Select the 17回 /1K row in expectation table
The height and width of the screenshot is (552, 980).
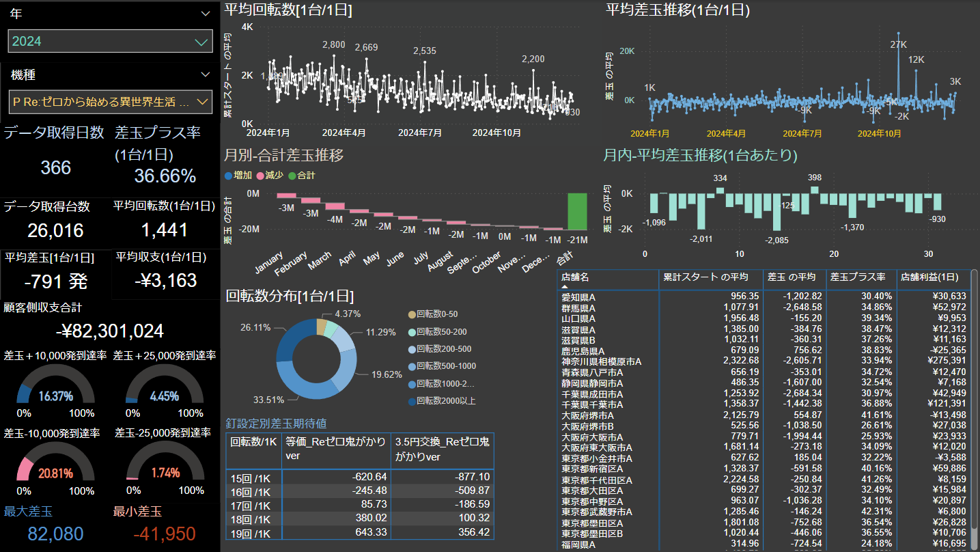click(x=251, y=505)
